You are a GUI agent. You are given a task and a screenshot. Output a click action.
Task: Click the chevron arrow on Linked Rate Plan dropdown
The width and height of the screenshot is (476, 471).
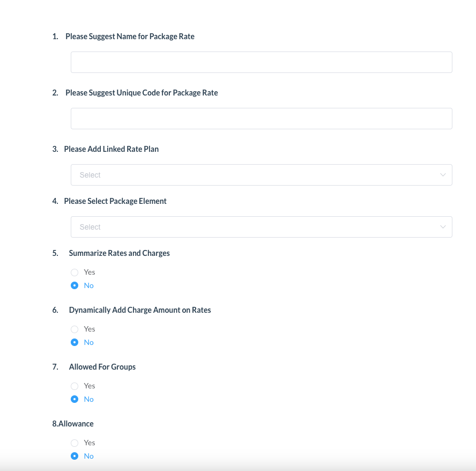click(x=443, y=175)
